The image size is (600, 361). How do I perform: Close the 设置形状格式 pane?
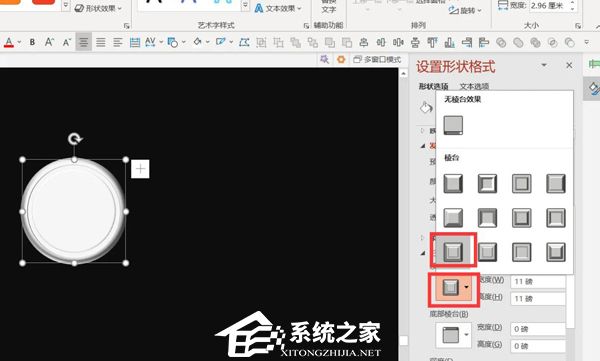pyautogui.click(x=569, y=65)
